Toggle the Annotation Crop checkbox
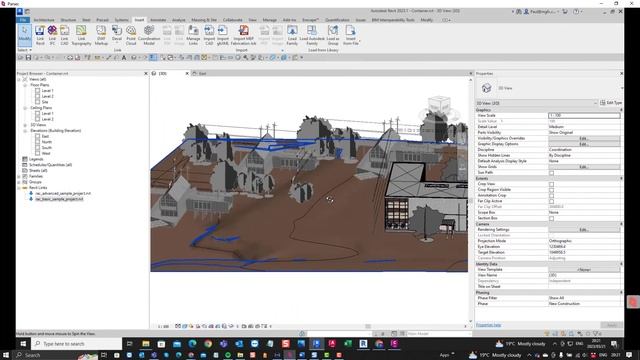The width and height of the screenshot is (640, 360). [x=551, y=196]
